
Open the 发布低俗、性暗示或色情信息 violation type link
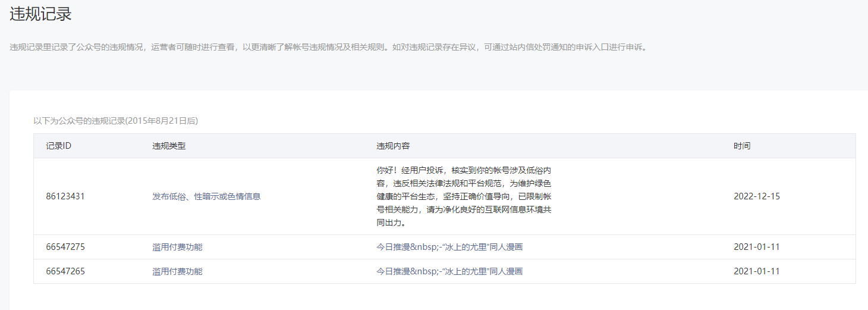click(206, 196)
